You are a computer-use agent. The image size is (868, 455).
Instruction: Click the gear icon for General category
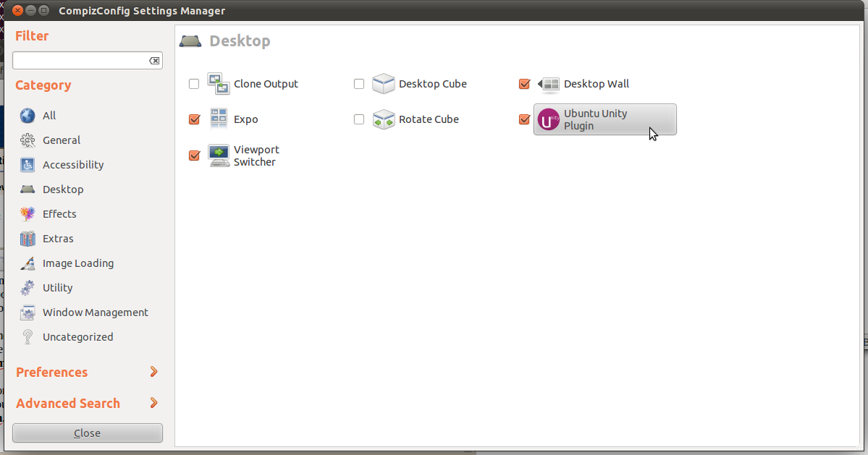27,140
